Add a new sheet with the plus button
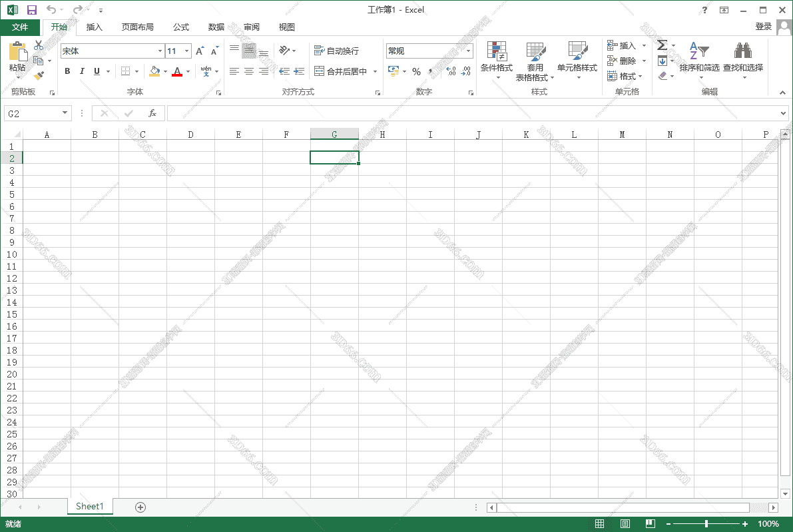 [140, 507]
